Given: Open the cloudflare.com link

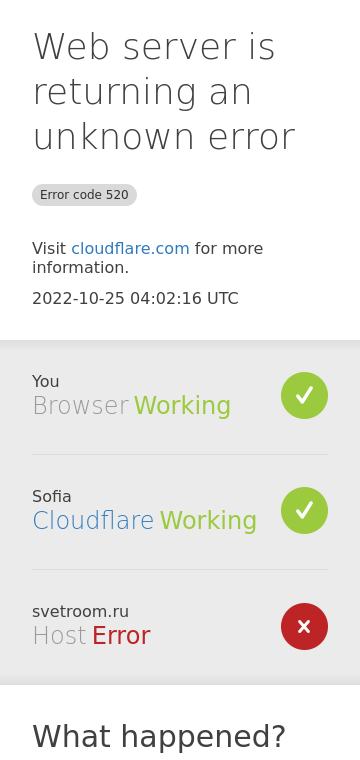Looking at the screenshot, I should pyautogui.click(x=130, y=249).
